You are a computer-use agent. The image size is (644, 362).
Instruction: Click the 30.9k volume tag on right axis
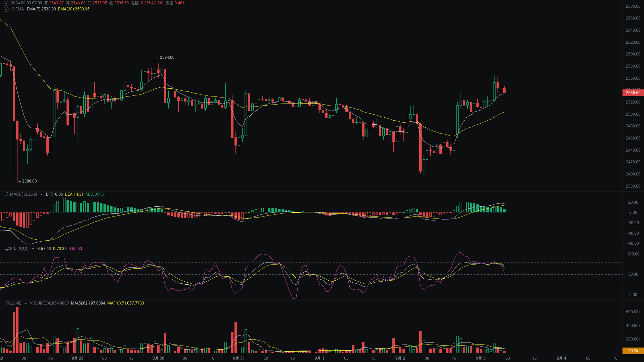pyautogui.click(x=633, y=351)
